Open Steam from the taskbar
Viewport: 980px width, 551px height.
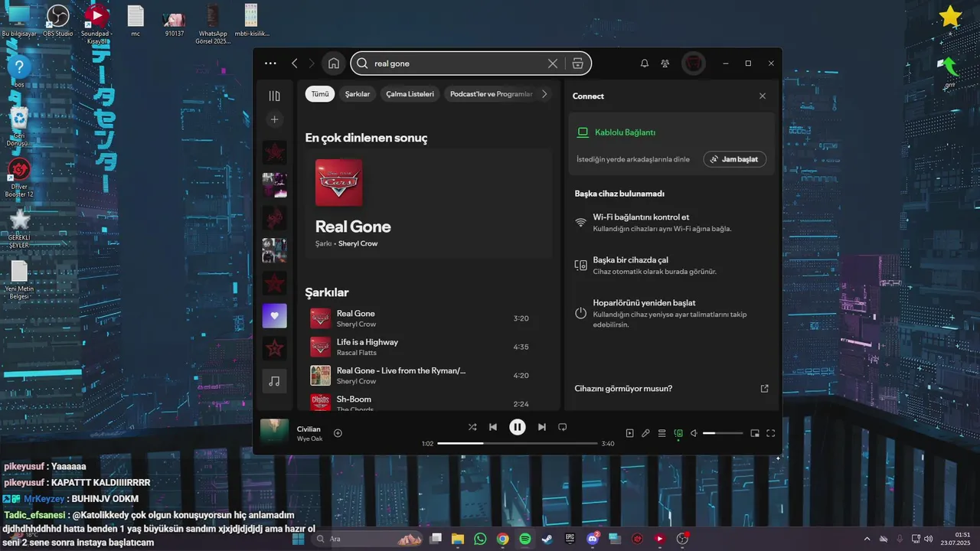(547, 539)
